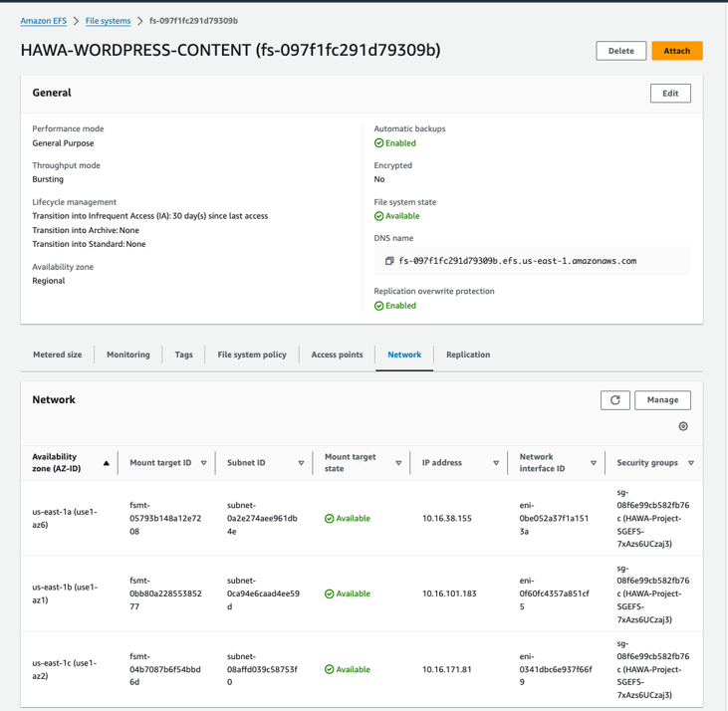Sort by Security groups column arrow
The image size is (728, 711).
[x=691, y=463]
